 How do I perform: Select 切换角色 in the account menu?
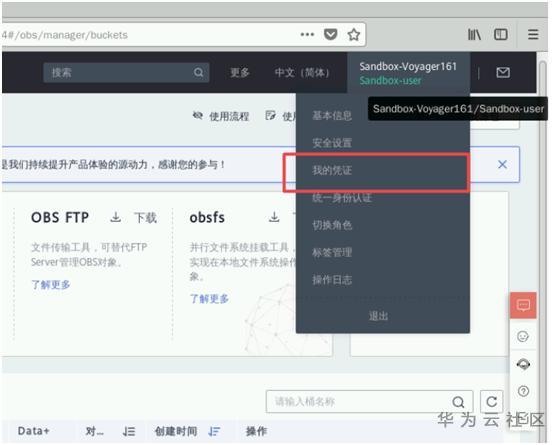332,225
